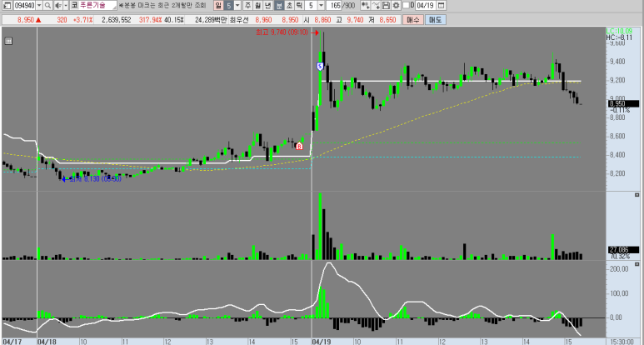
Task: Click the add line indicator icon
Action: pyautogui.click(x=376, y=5)
